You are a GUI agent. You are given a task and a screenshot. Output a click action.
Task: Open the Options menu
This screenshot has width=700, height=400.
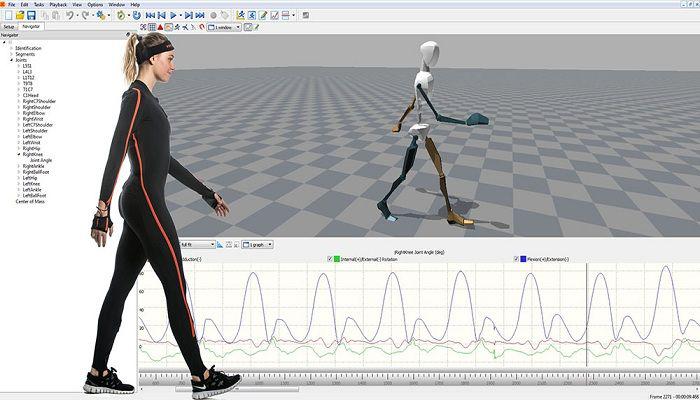pyautogui.click(x=95, y=4)
